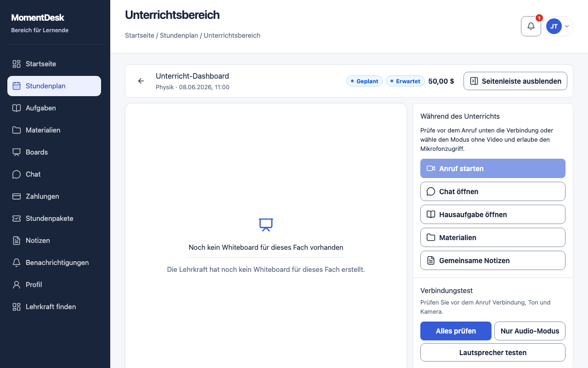Click the back arrow next to Unterricht-Dashboard

tap(141, 81)
